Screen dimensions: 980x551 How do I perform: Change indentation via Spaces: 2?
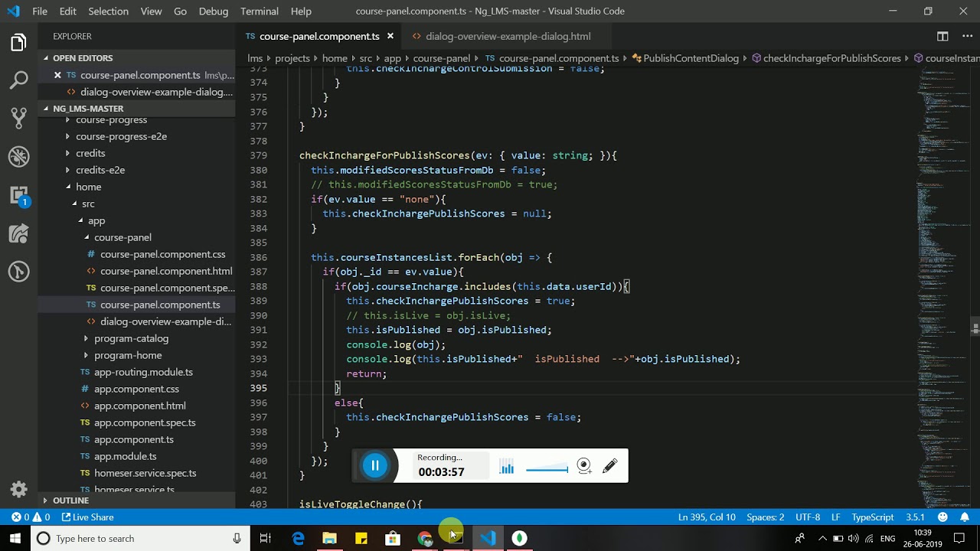[x=766, y=517]
